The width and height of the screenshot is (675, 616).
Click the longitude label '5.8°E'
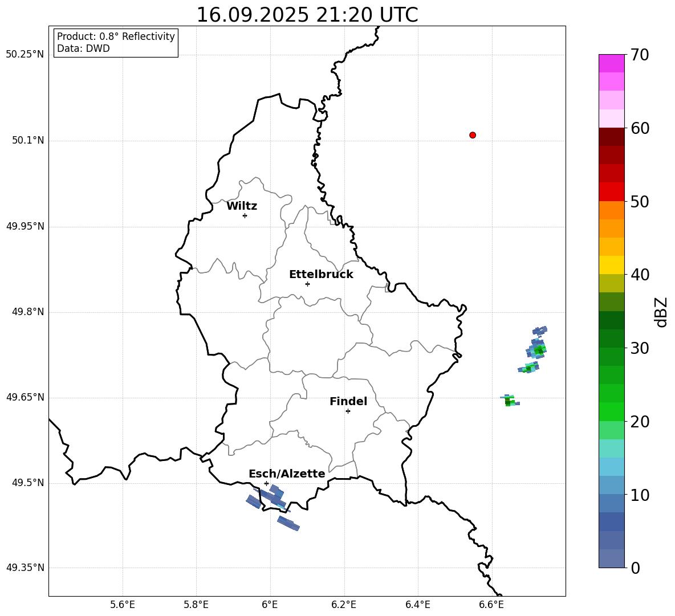196,605
